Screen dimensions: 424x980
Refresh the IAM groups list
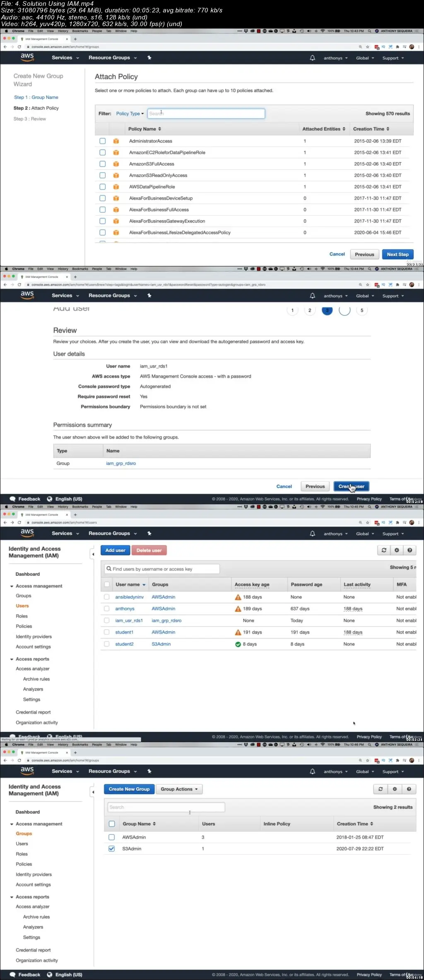(381, 789)
